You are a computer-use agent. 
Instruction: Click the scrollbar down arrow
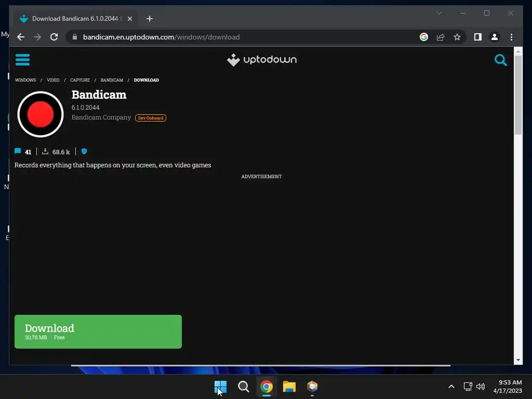click(518, 360)
